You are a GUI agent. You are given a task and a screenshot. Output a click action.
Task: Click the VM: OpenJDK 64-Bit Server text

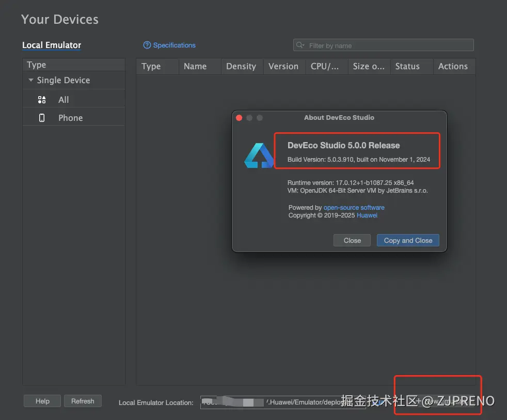(357, 191)
